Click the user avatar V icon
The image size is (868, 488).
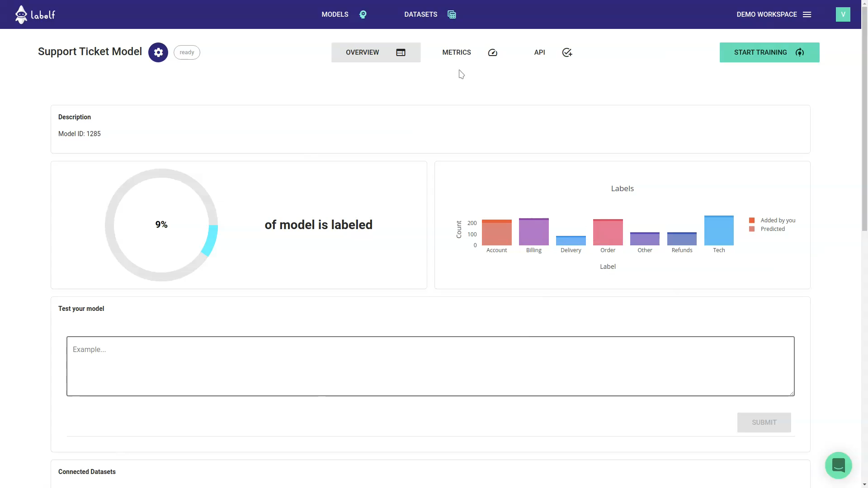843,14
